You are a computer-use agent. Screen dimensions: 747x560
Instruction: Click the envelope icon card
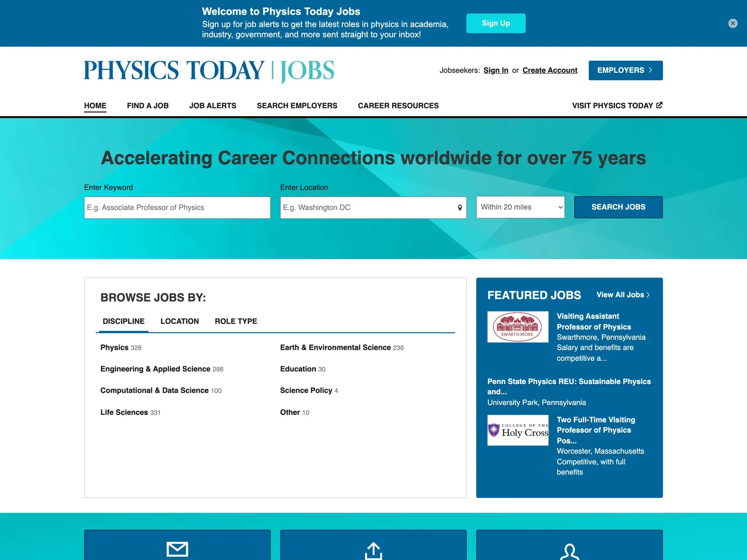click(x=177, y=545)
